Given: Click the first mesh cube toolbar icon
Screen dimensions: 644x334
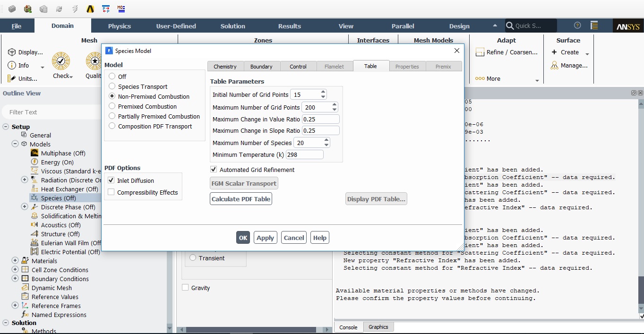Looking at the screenshot, I should tap(12, 9).
